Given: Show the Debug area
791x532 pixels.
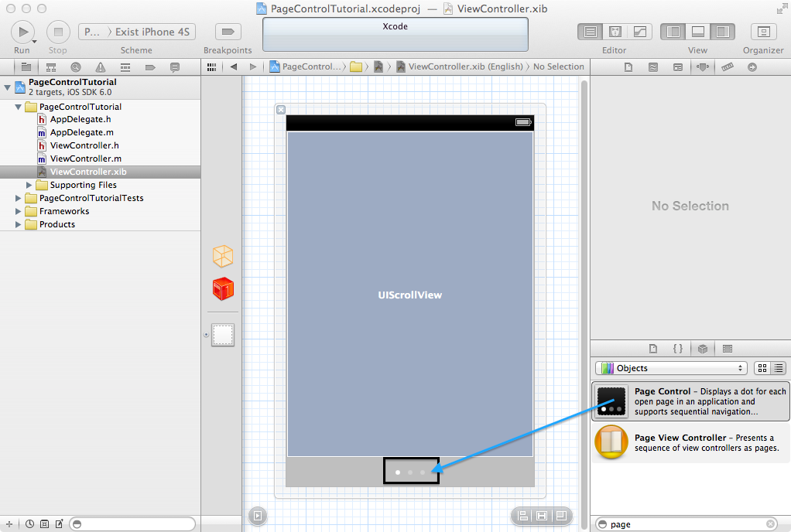Looking at the screenshot, I should point(697,31).
